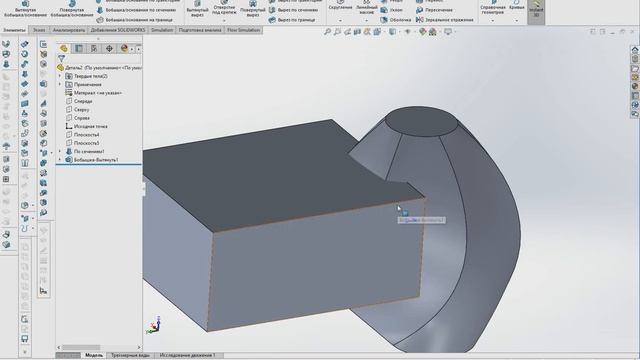The width and height of the screenshot is (640, 360).
Task: Select Вырез по сечениям
Action: [x=293, y=10]
